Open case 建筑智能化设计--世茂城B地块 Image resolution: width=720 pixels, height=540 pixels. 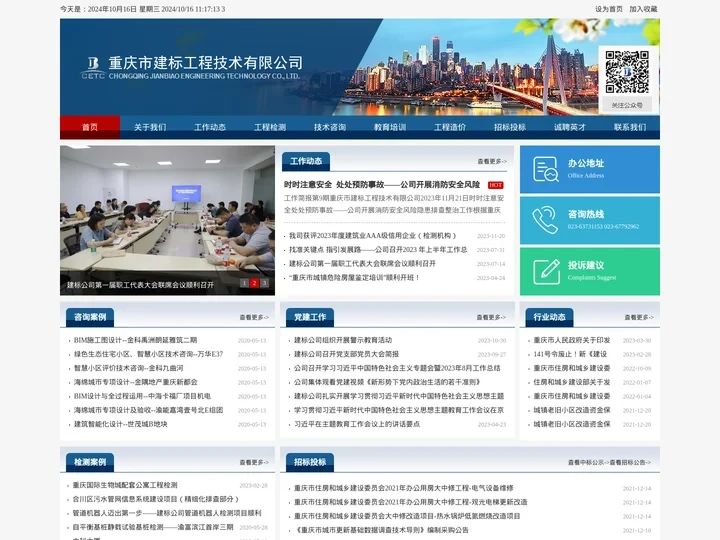(x=121, y=424)
